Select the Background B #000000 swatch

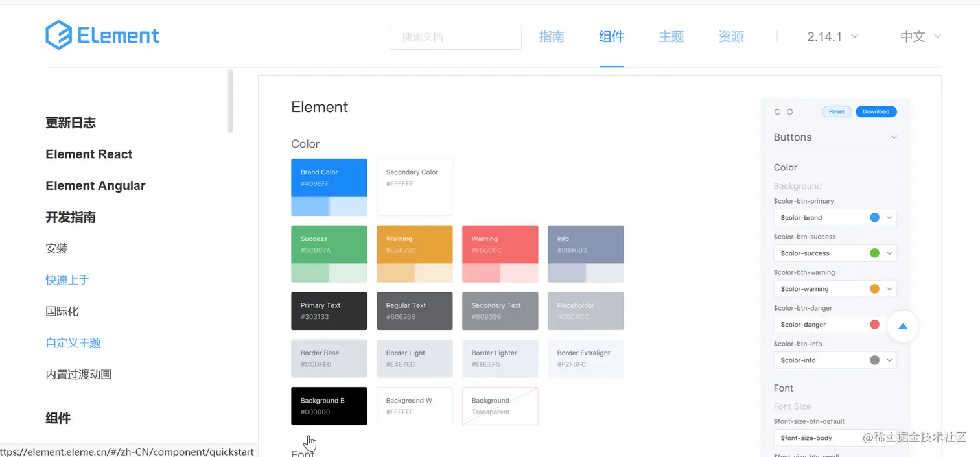329,406
